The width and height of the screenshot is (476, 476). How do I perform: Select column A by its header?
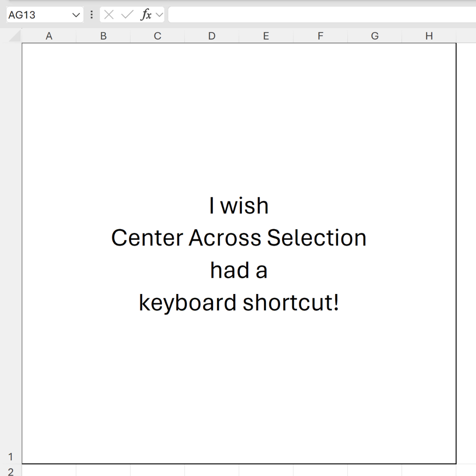49,36
